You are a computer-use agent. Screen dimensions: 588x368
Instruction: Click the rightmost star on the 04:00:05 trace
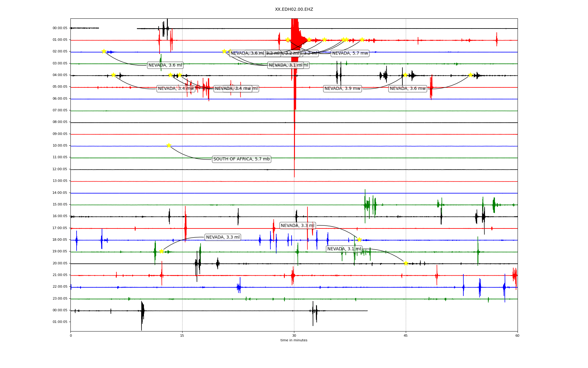[470, 75]
